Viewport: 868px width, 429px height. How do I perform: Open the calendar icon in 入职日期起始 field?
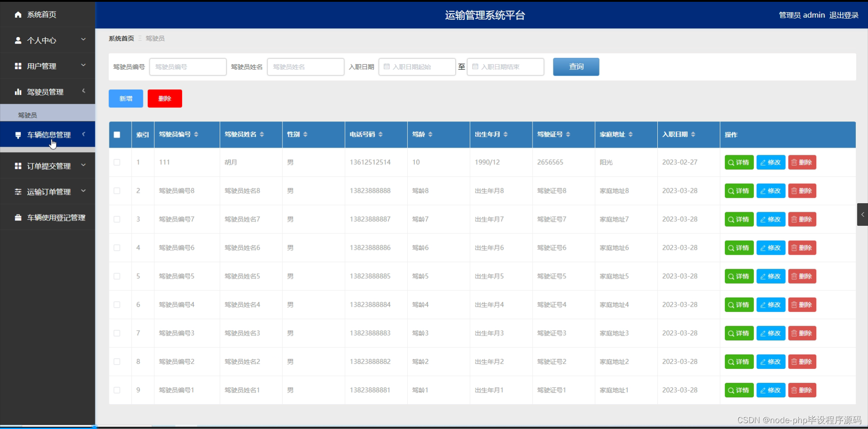pyautogui.click(x=387, y=66)
